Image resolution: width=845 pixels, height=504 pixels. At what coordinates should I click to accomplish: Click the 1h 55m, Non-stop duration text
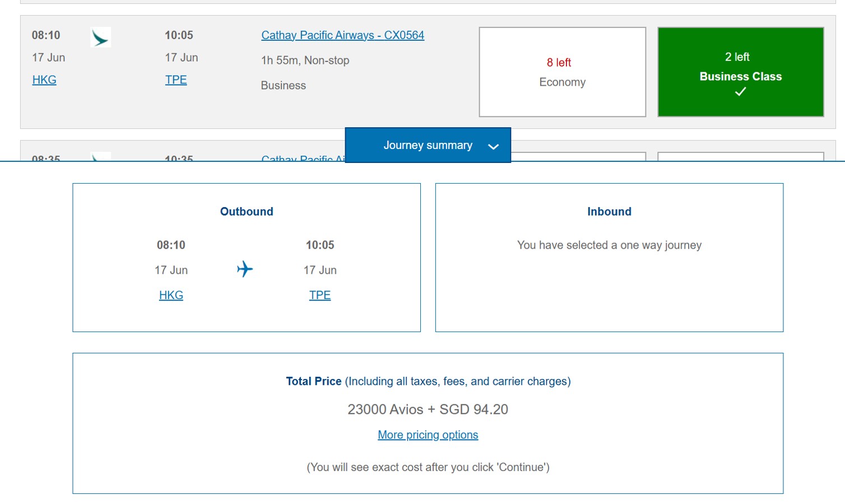click(x=305, y=60)
